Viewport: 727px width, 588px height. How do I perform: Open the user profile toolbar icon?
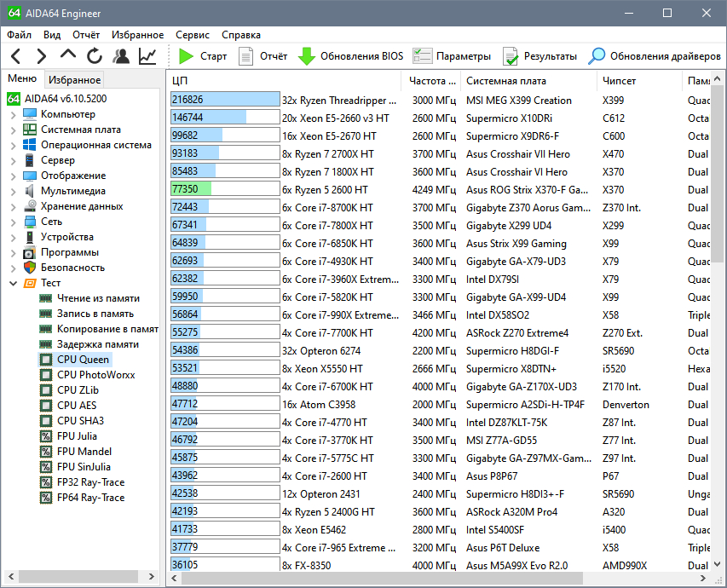(x=121, y=56)
